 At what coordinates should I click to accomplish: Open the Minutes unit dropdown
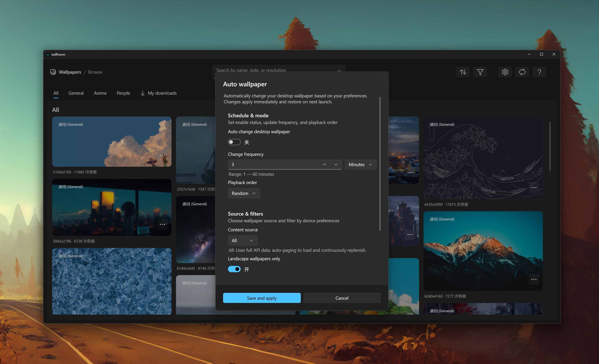(361, 165)
